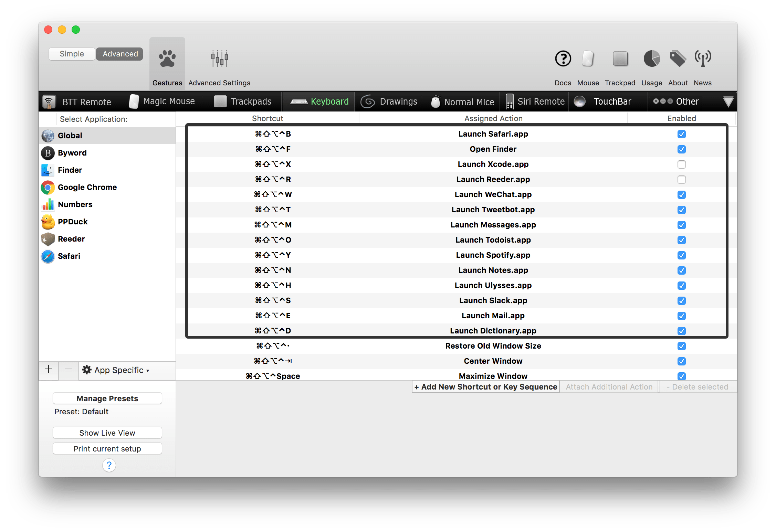Click the News antenna icon
Viewport: 776px width, 532px height.
point(703,59)
